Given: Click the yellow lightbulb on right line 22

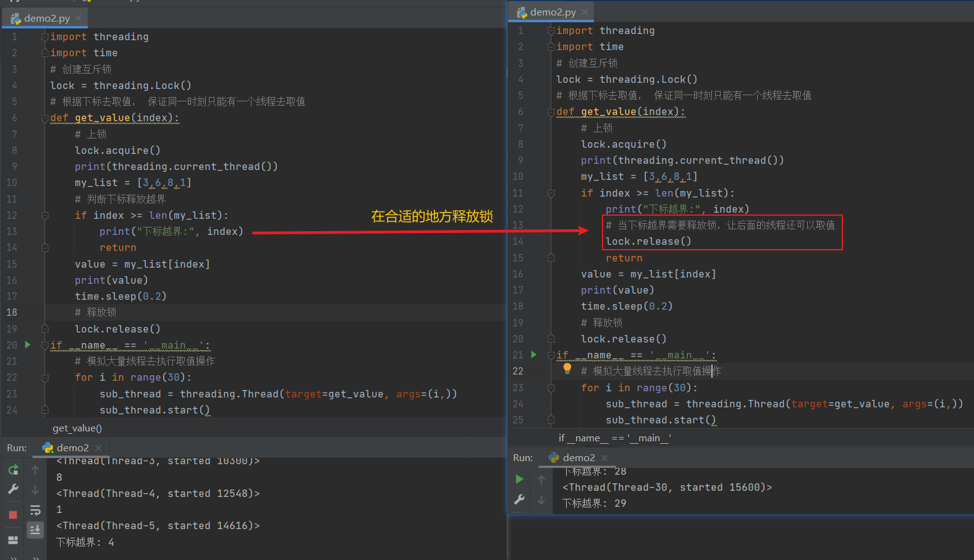Looking at the screenshot, I should pos(567,369).
